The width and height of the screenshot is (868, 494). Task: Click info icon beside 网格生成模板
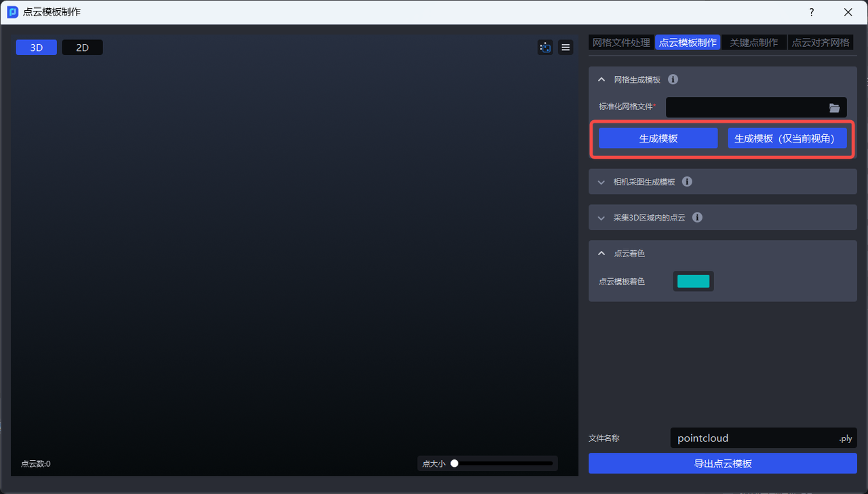[x=673, y=79]
